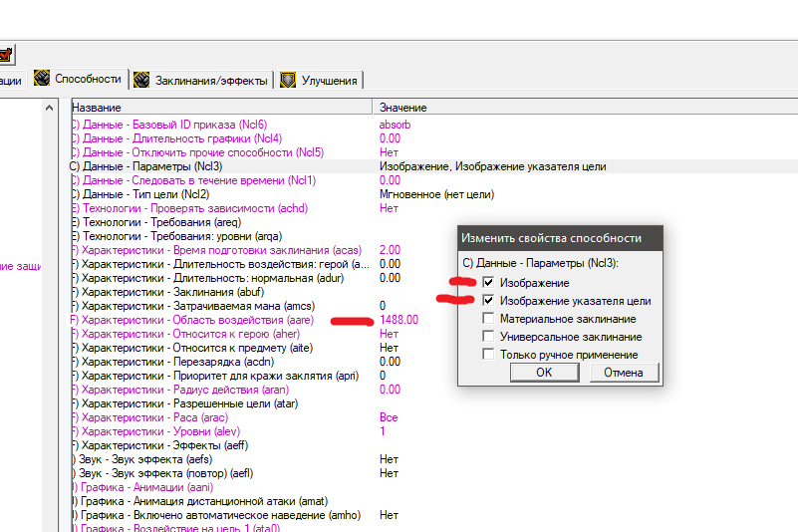The image size is (798, 532).
Task: Sort by the Название column header
Action: pyautogui.click(x=222, y=108)
